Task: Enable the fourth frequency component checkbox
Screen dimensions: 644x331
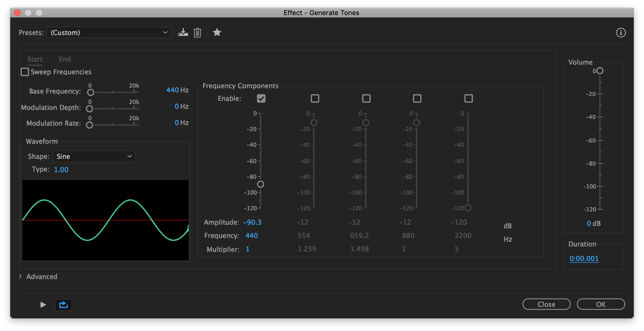Action: 417,98
